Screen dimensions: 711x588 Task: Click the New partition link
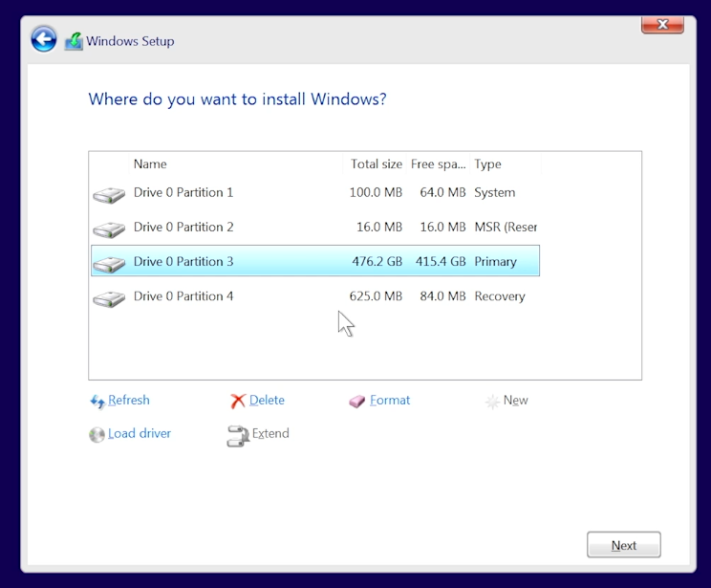[515, 401]
